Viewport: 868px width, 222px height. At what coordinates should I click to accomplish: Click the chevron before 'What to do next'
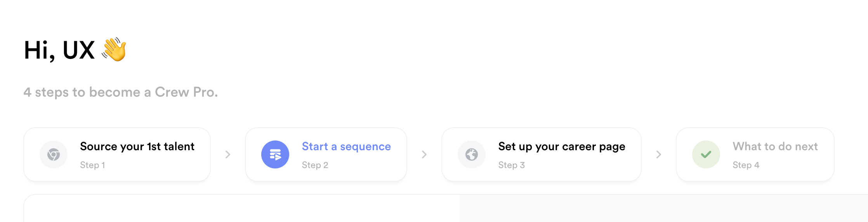pos(659,154)
